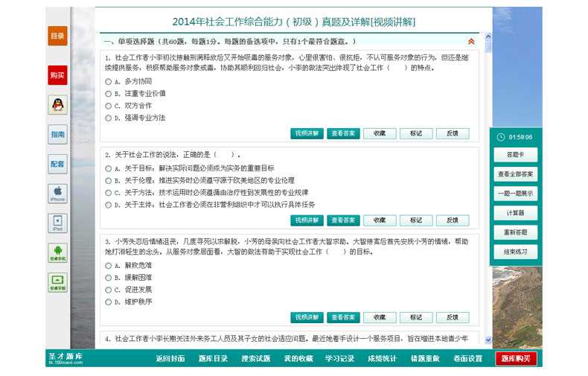Open the 目录 sidebar icon
This screenshot has width=588, height=376.
[57, 36]
